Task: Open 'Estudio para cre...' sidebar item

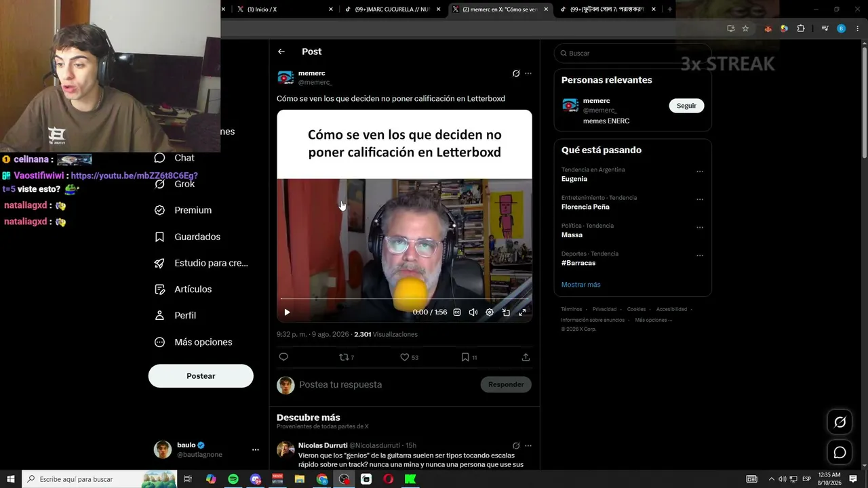Action: pyautogui.click(x=201, y=263)
